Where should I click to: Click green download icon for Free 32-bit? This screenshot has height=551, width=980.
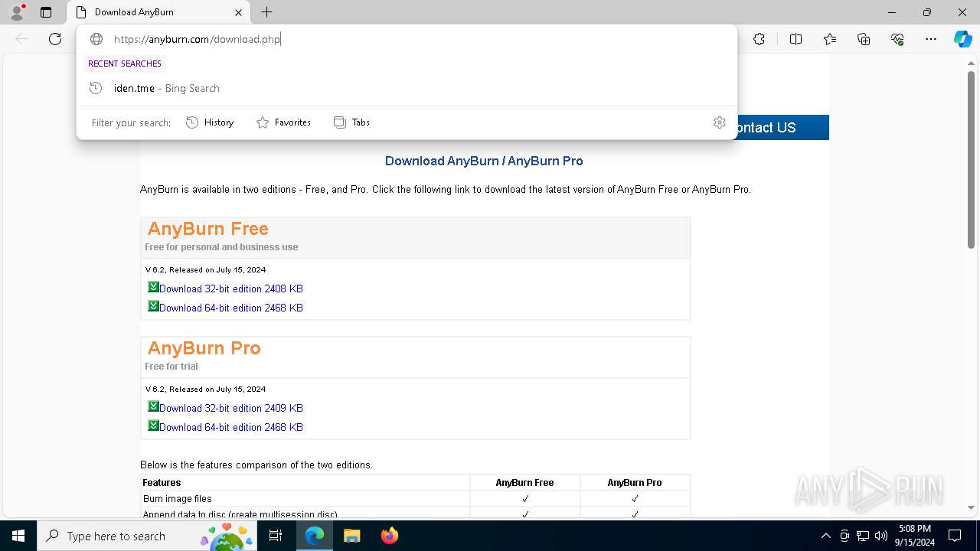153,287
